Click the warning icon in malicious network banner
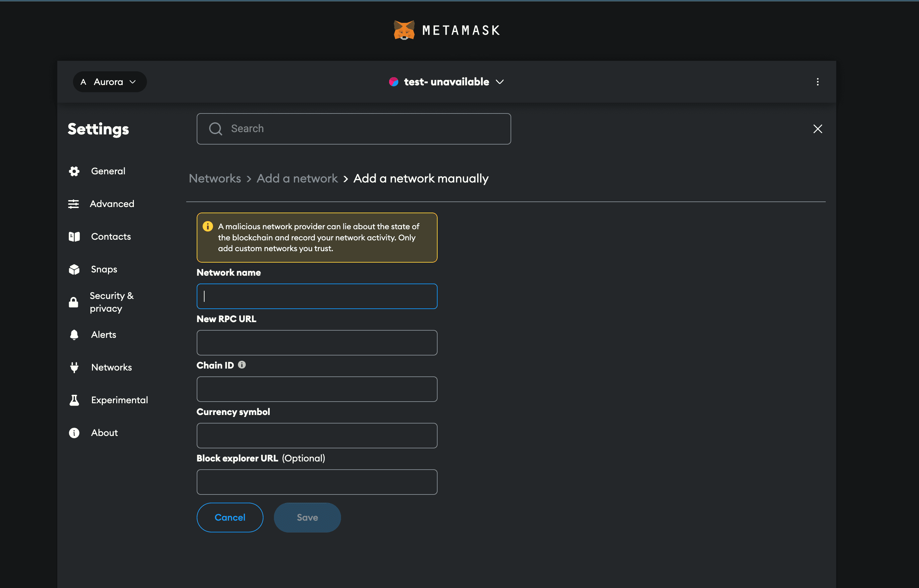 (207, 226)
